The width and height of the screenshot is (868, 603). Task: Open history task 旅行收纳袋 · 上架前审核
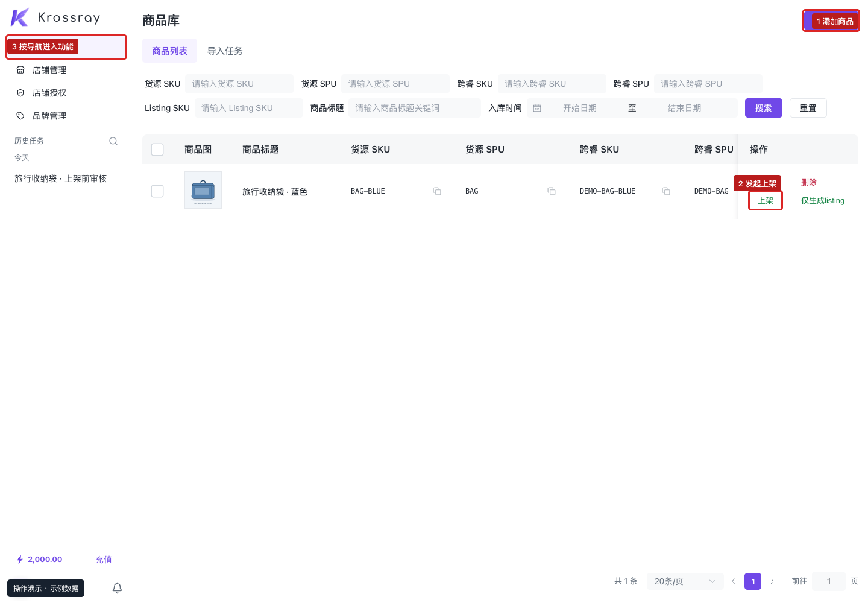click(61, 178)
